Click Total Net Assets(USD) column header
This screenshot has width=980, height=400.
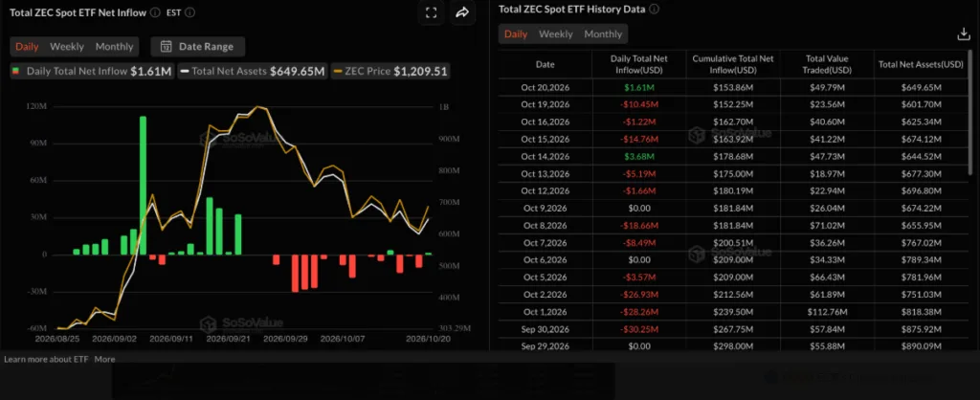point(921,64)
